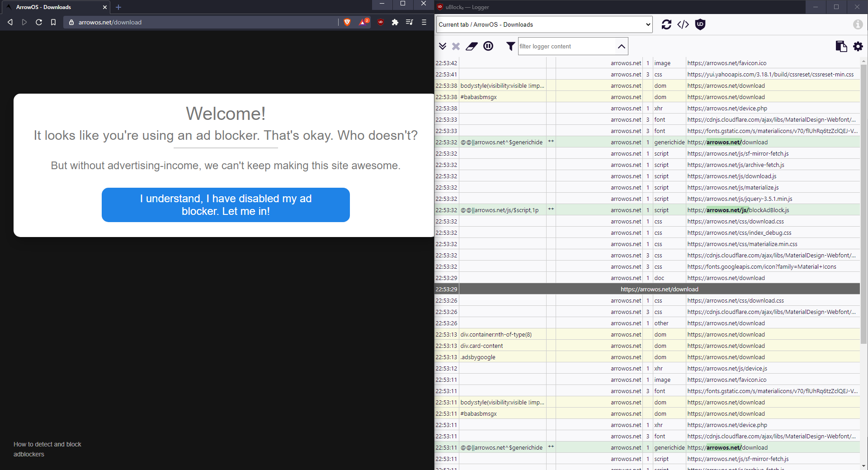Open the browser hamburger menu
Viewport: 868px width, 470px height.
[x=424, y=22]
